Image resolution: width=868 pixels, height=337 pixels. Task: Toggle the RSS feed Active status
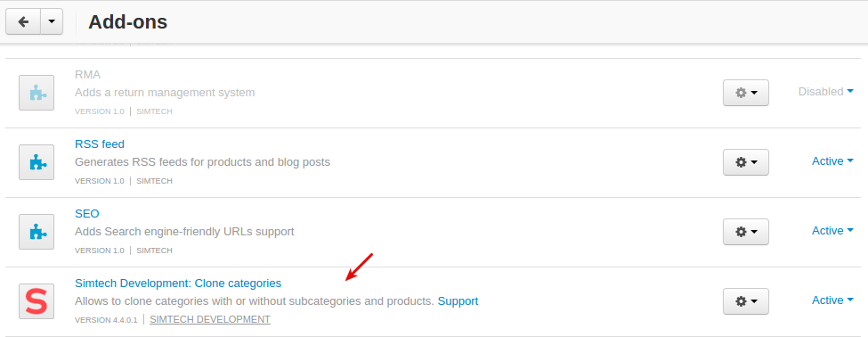pyautogui.click(x=832, y=160)
